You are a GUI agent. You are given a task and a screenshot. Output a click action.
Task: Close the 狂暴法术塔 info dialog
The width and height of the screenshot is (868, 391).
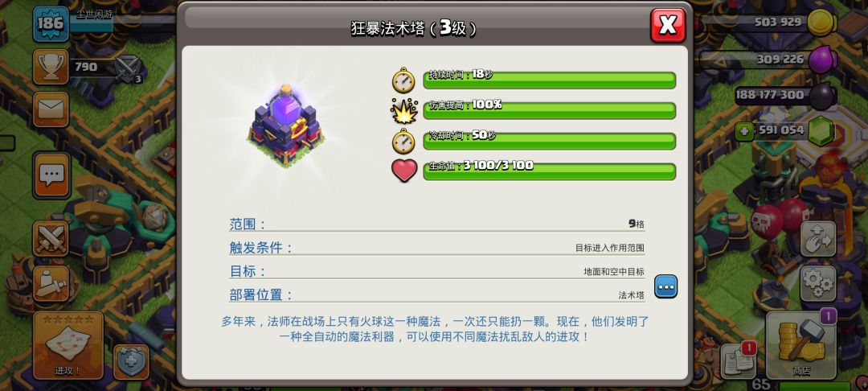point(668,26)
